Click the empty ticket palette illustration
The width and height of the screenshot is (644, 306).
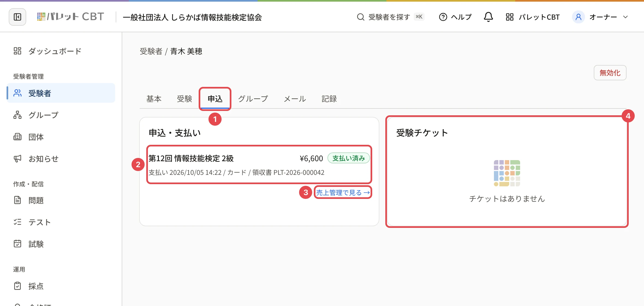(x=507, y=173)
